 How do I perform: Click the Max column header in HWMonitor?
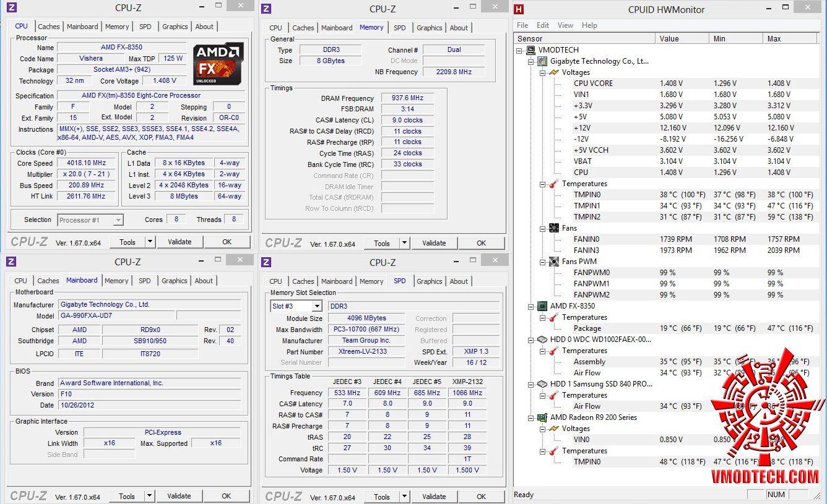[790, 38]
